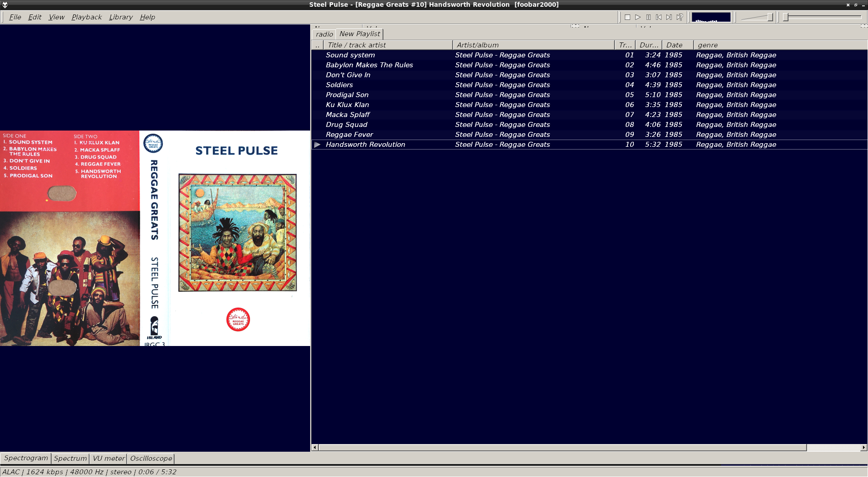Open the File menu

click(15, 17)
